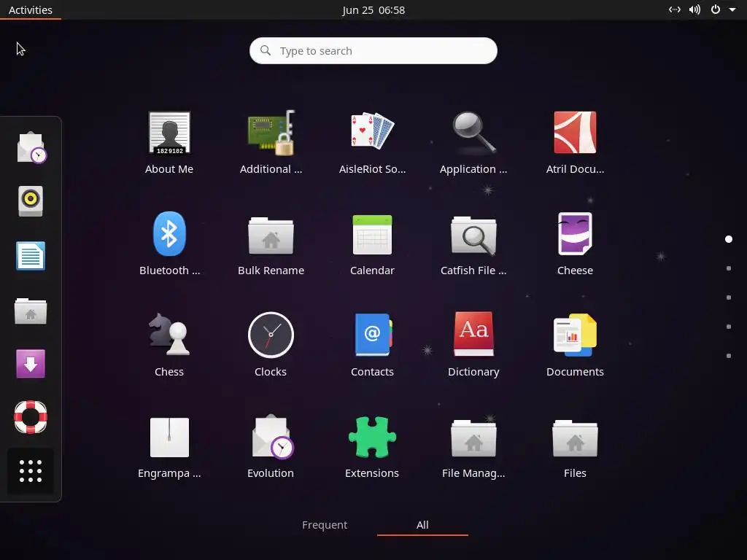
Task: Open the document writer in dock
Action: [31, 256]
